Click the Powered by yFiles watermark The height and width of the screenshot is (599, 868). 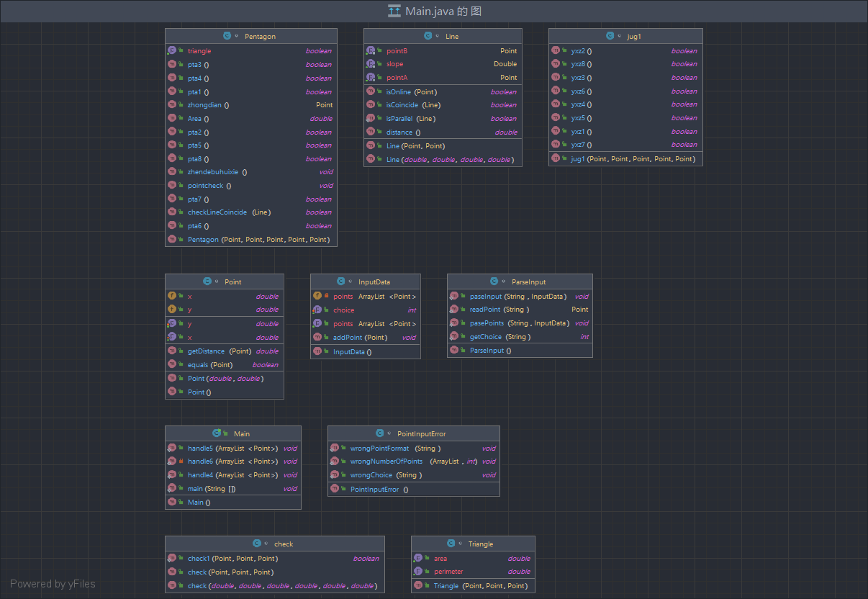pos(53,584)
